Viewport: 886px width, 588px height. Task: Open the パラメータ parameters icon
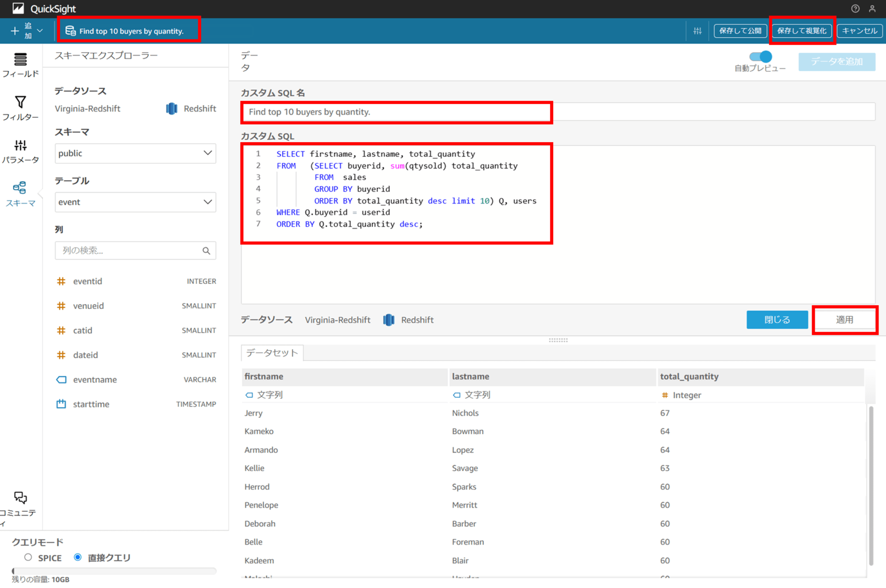tap(20, 145)
